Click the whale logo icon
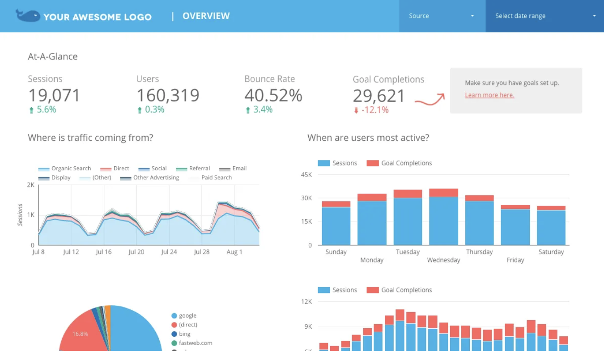604x364 pixels. pyautogui.click(x=28, y=16)
